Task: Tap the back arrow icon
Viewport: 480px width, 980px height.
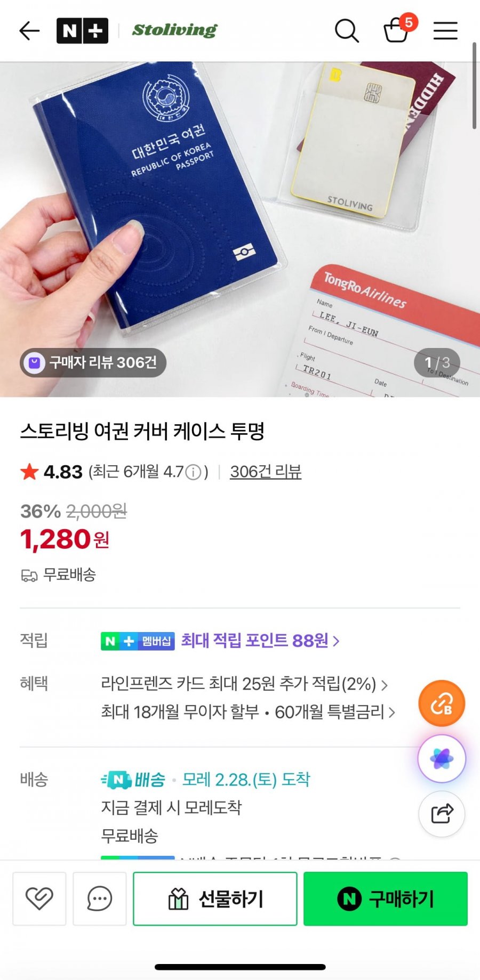Action: tap(30, 31)
